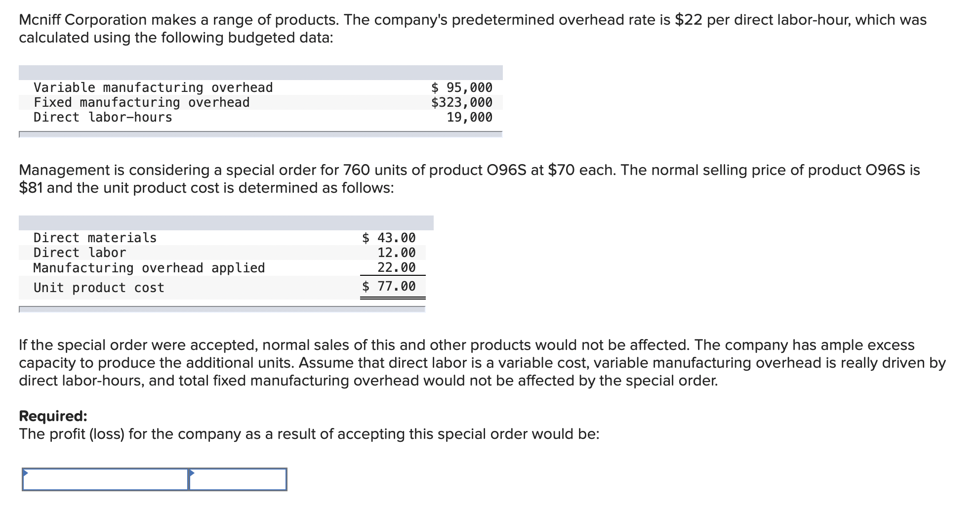This screenshot has width=980, height=515.
Task: Click blue triangle marker in right answer box
Action: click(x=192, y=473)
